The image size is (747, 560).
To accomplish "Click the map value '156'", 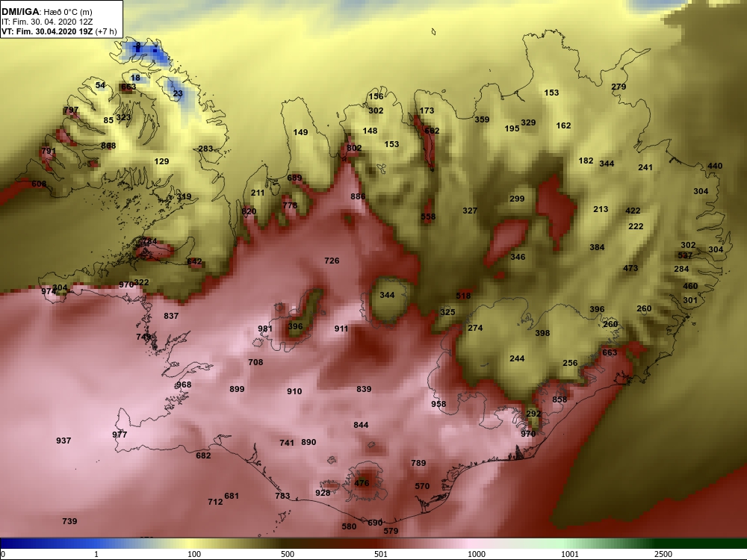I will click(x=376, y=96).
